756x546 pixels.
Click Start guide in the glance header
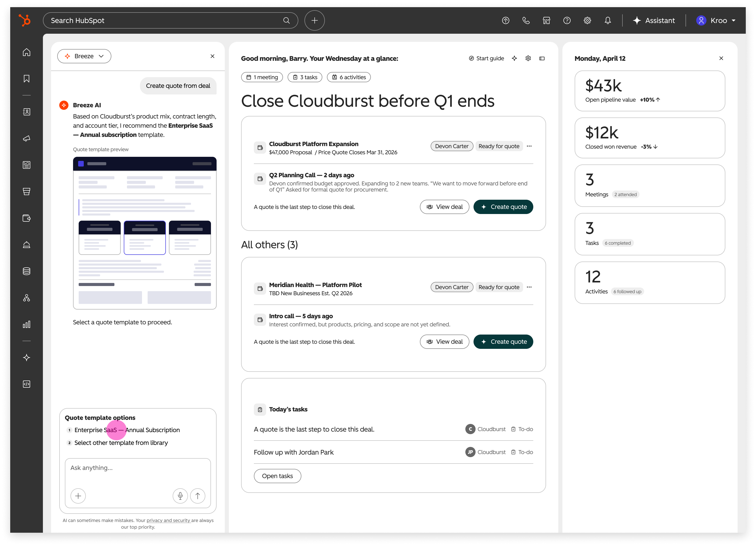[x=486, y=58]
